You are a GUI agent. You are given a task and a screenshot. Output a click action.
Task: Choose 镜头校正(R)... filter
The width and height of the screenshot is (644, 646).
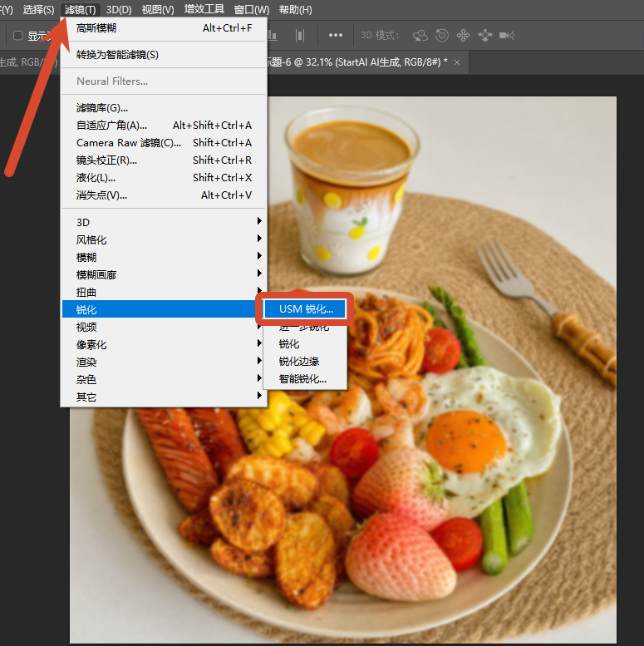point(164,160)
